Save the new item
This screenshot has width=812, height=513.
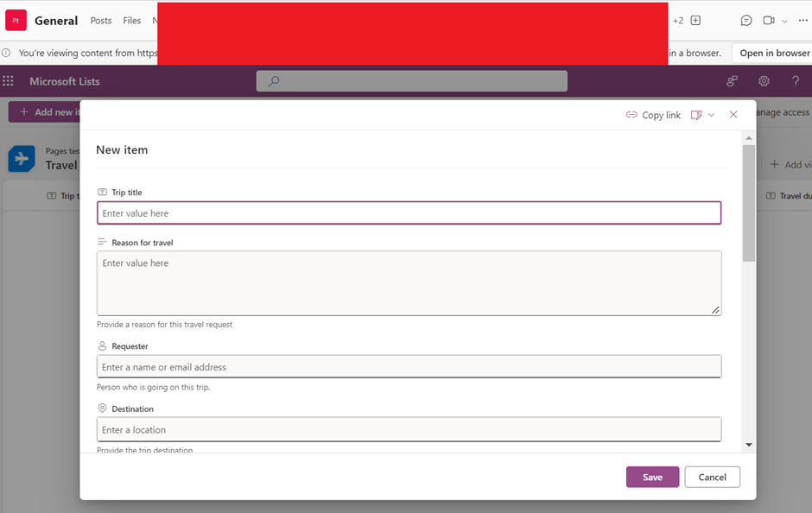[652, 477]
